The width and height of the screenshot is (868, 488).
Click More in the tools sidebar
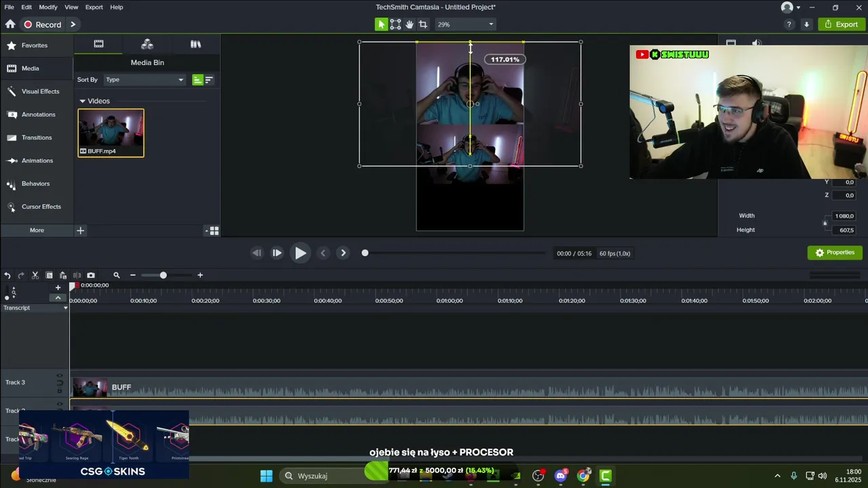click(x=37, y=230)
